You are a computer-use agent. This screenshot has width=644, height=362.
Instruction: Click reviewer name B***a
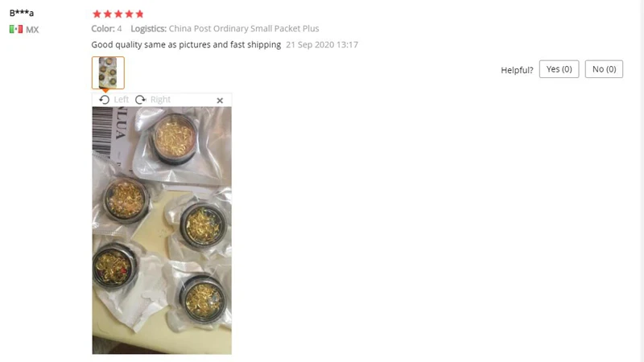point(22,13)
